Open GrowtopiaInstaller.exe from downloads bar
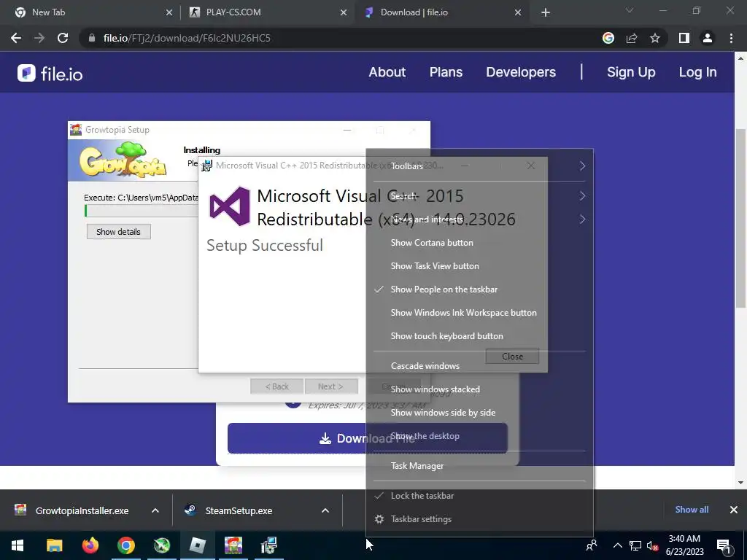Image resolution: width=747 pixels, height=560 pixels. pos(82,510)
